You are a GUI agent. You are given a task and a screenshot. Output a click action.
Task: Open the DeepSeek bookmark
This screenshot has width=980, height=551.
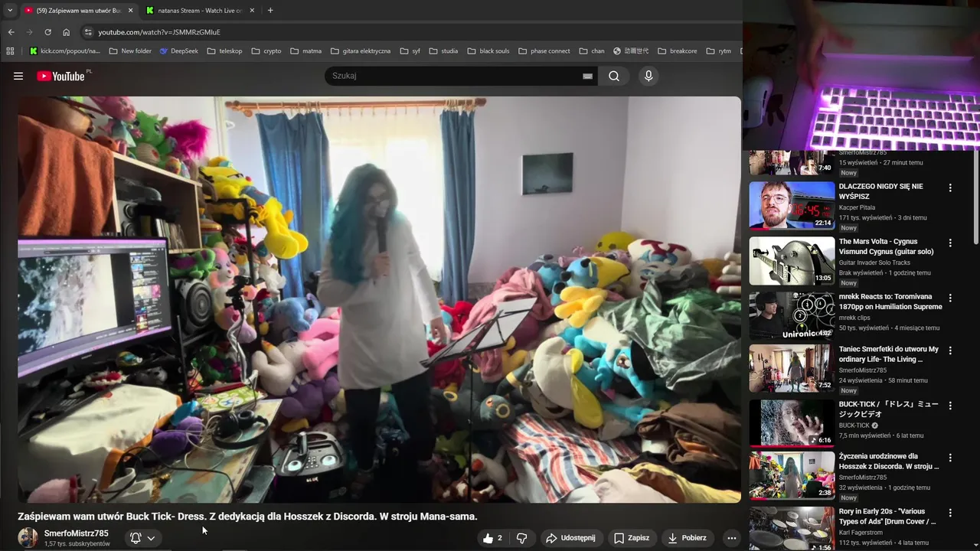(x=178, y=51)
